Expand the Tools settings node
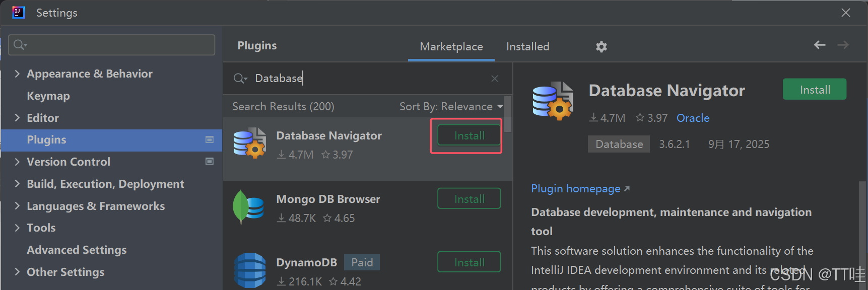This screenshot has width=868, height=290. pos(17,228)
